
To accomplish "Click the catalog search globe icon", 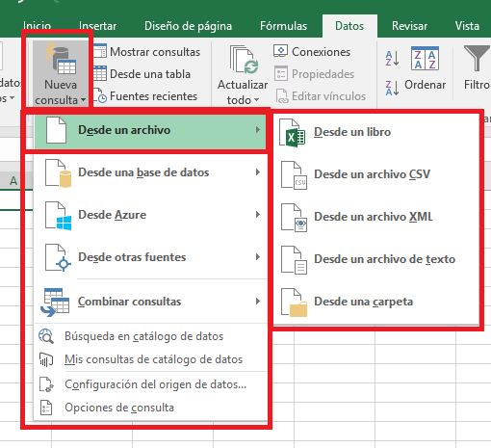I will [46, 336].
